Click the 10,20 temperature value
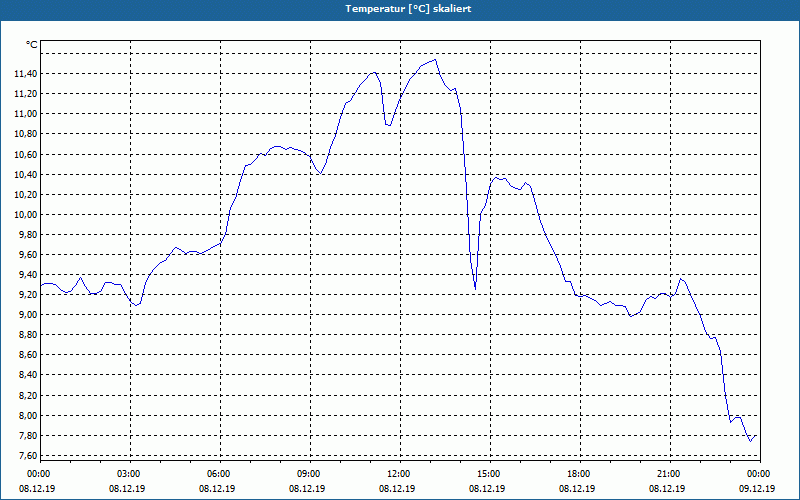 click(x=26, y=194)
